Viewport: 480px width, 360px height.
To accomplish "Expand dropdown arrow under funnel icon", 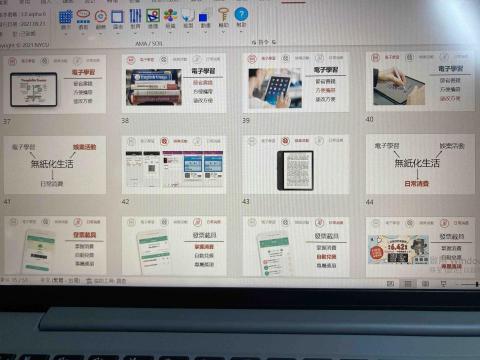I will (188, 33).
